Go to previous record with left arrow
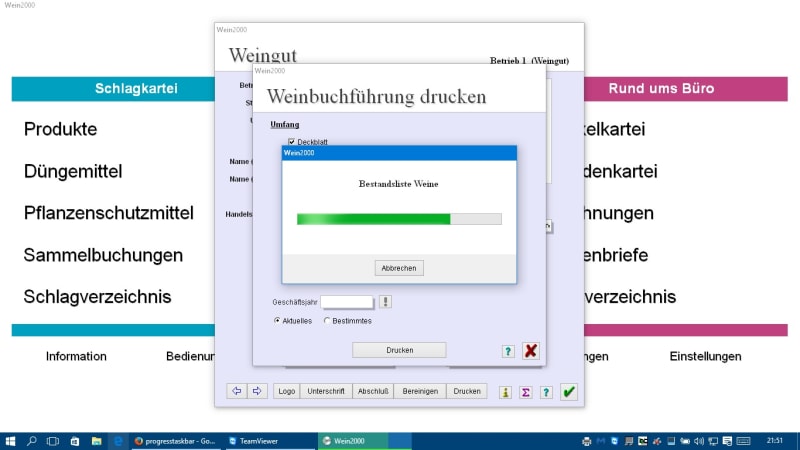 237,391
